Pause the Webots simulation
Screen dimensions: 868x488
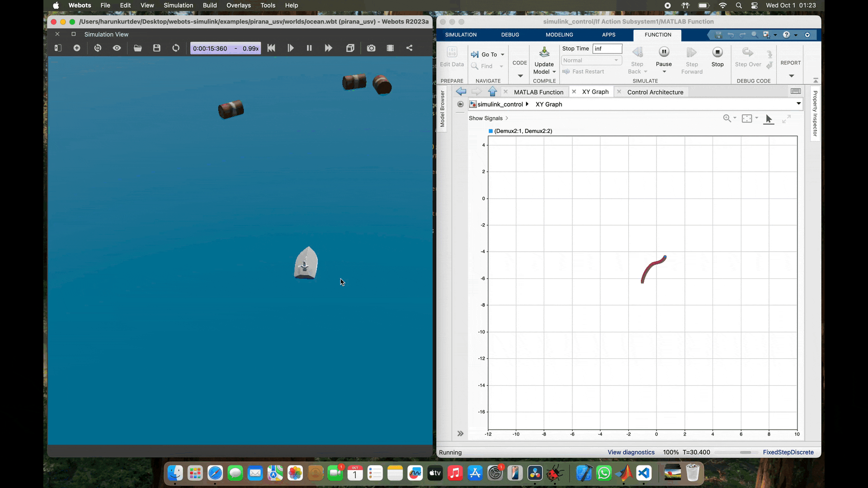coord(309,48)
